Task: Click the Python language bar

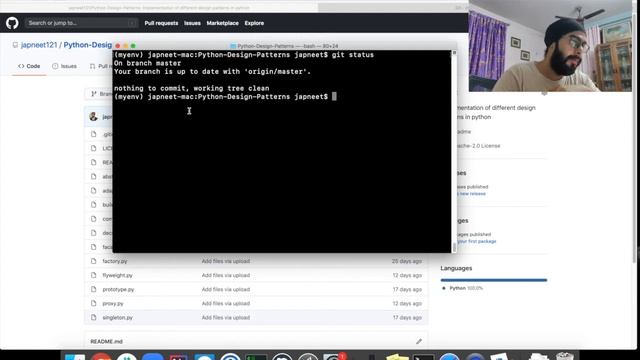Action: pyautogui.click(x=494, y=280)
